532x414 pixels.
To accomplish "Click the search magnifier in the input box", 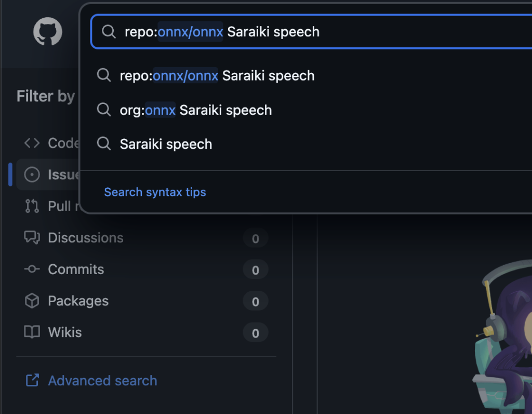I will [x=109, y=32].
